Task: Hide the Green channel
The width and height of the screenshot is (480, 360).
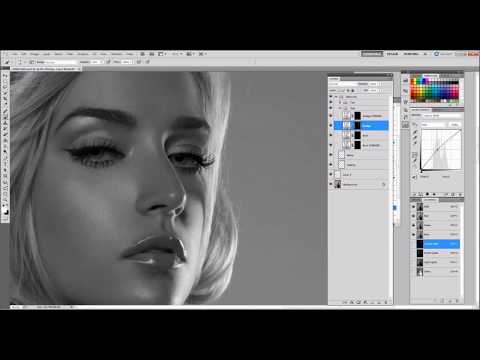Action: pos(414,225)
